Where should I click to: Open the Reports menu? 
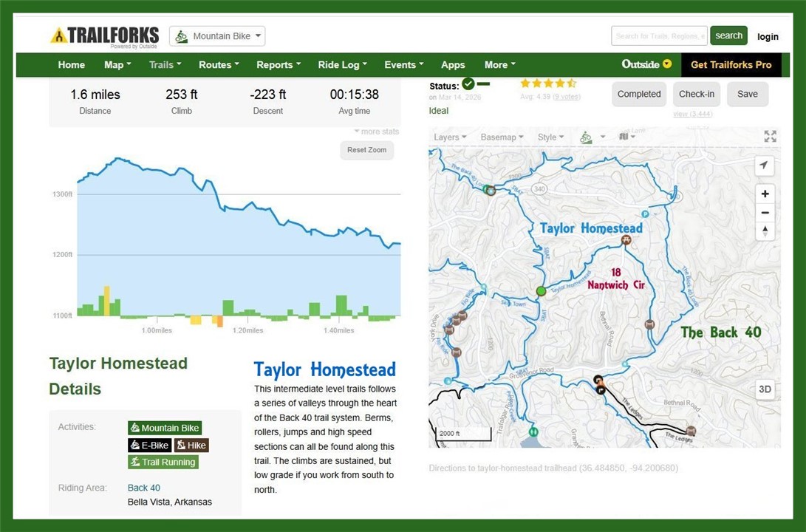coord(279,65)
